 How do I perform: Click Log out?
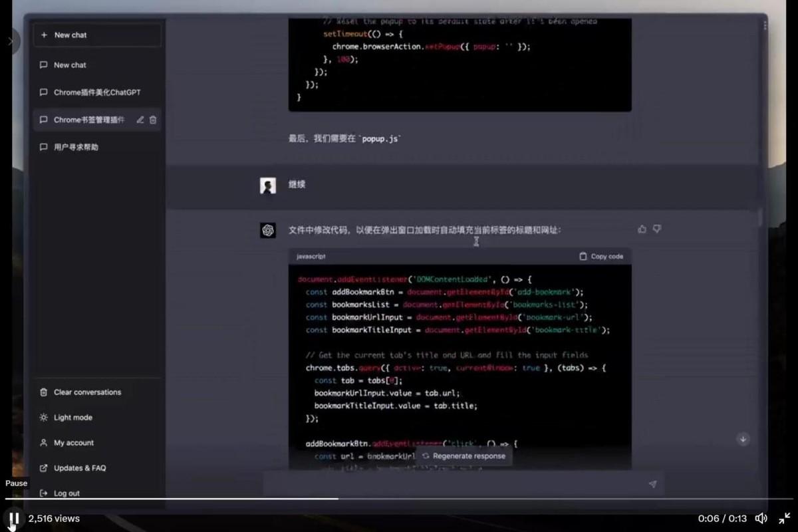[x=98, y=493]
